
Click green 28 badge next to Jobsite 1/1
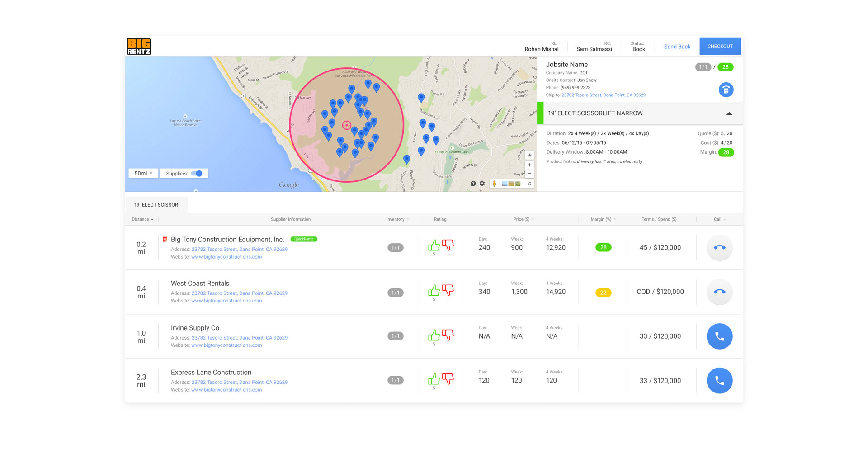(725, 67)
